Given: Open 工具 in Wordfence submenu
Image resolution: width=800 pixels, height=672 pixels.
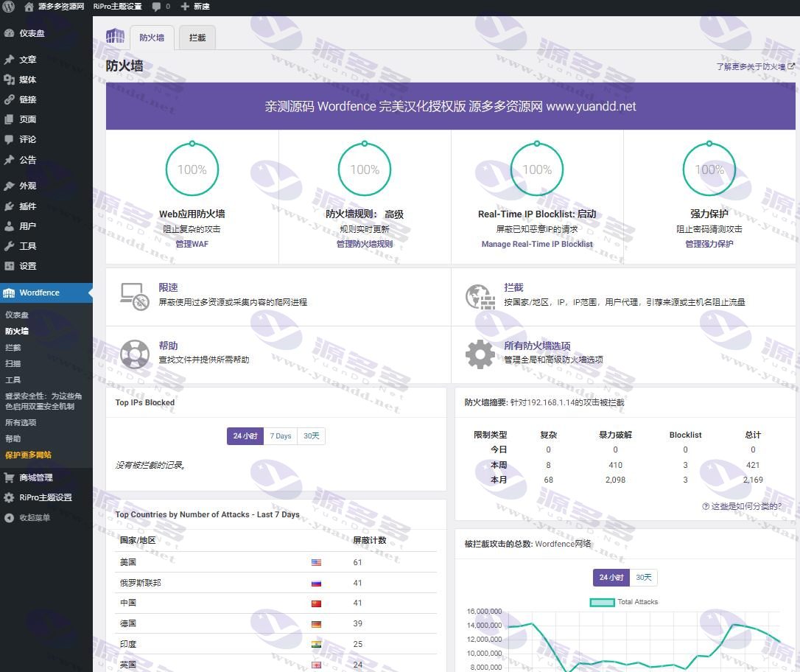Looking at the screenshot, I should click(x=13, y=379).
